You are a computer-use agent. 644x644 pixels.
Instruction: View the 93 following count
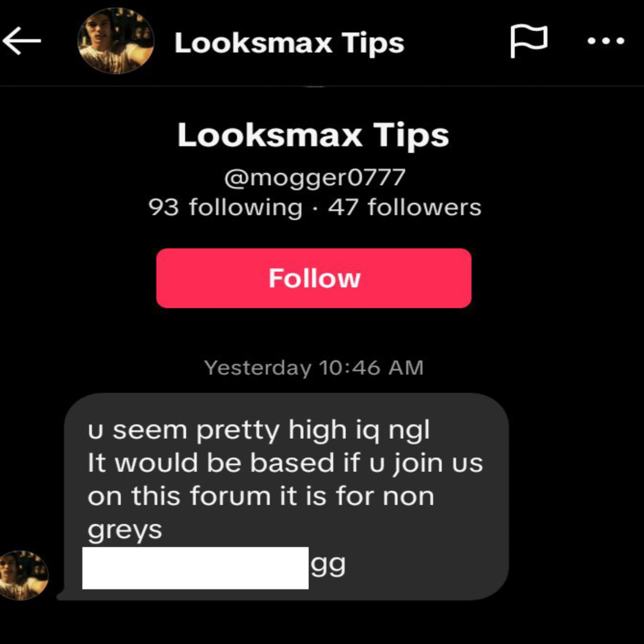point(225,207)
